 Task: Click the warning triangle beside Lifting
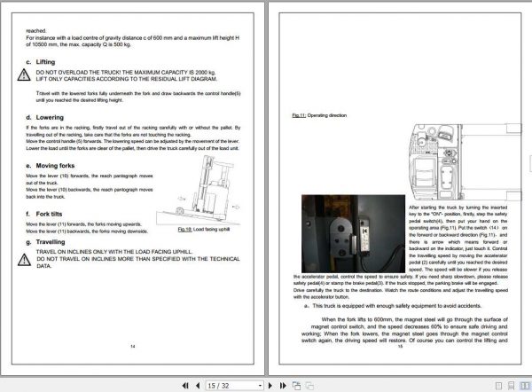click(x=24, y=75)
